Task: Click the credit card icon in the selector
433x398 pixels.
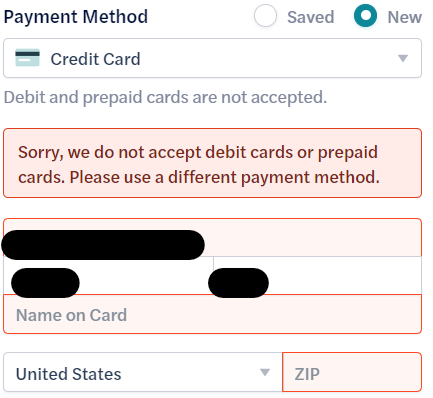Action: click(x=27, y=58)
